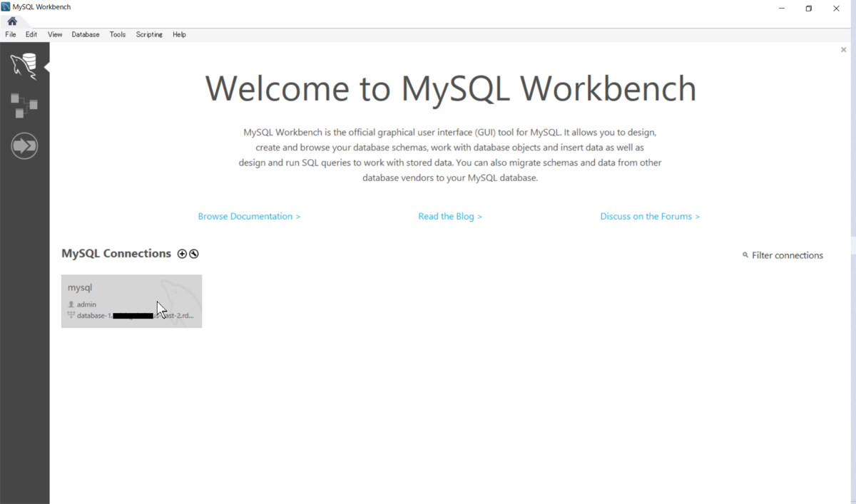Click the Filter connections search icon
The image size is (856, 504).
[745, 255]
